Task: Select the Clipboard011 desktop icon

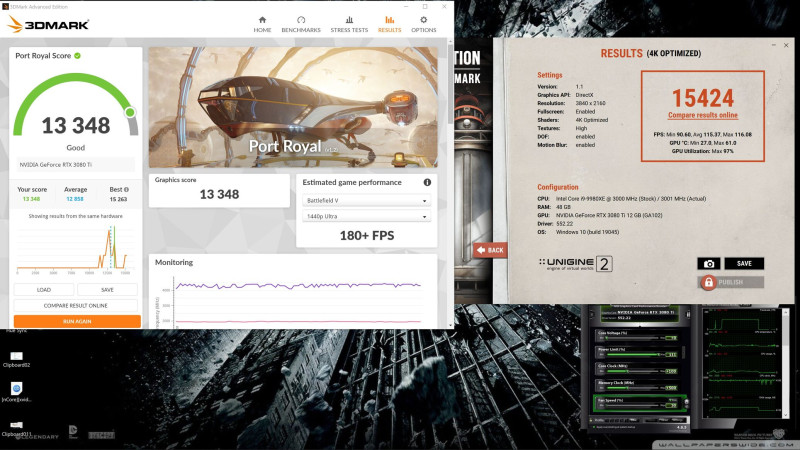Action: point(16,429)
